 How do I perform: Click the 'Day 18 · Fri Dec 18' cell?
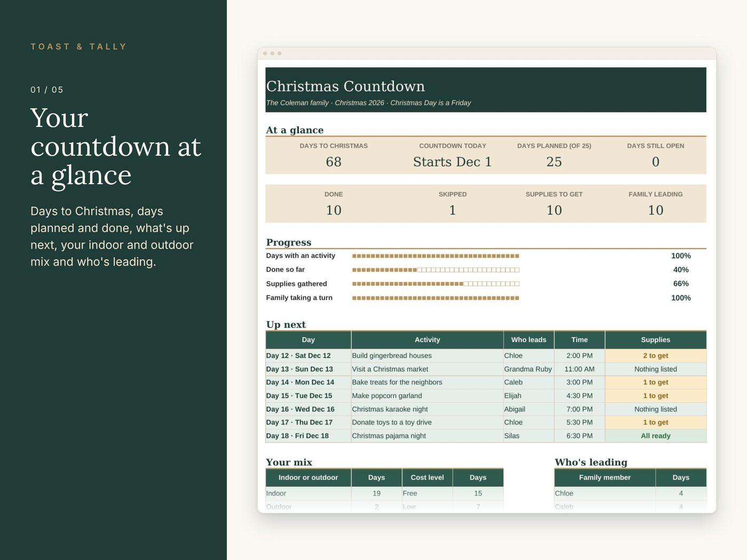tap(308, 436)
